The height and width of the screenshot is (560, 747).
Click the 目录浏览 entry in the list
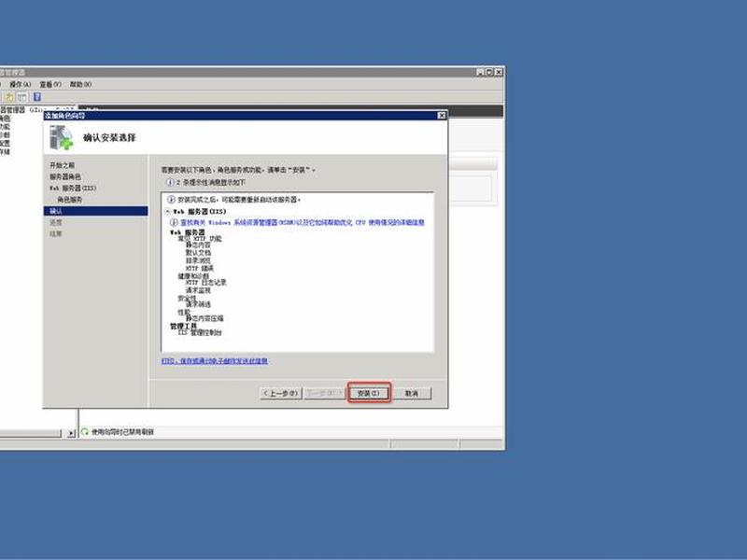coord(198,260)
